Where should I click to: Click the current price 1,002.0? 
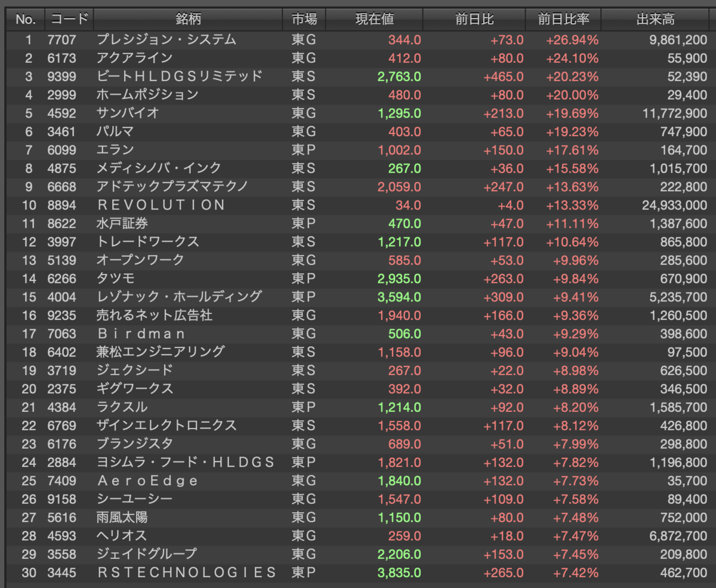click(399, 150)
